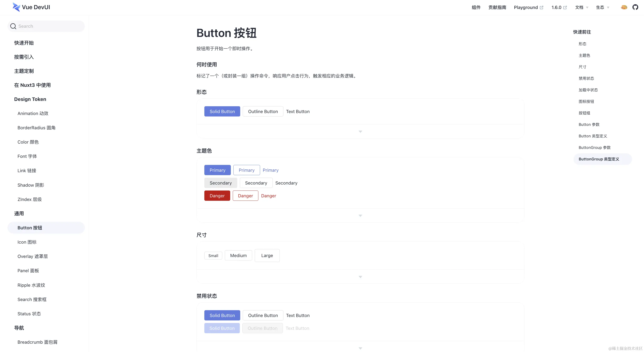Screen dimensions: 644x352
Task: Click the 1.6.0 external link icon
Action: tap(565, 7)
